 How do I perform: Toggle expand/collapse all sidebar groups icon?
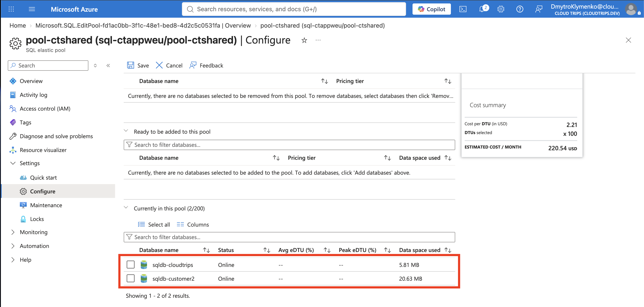click(95, 66)
